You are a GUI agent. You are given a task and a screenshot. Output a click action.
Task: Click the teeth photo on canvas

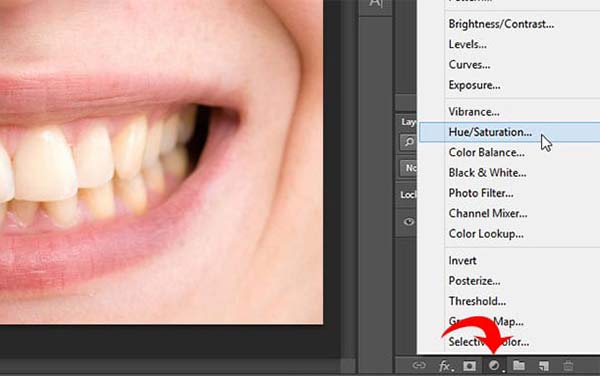point(161,162)
